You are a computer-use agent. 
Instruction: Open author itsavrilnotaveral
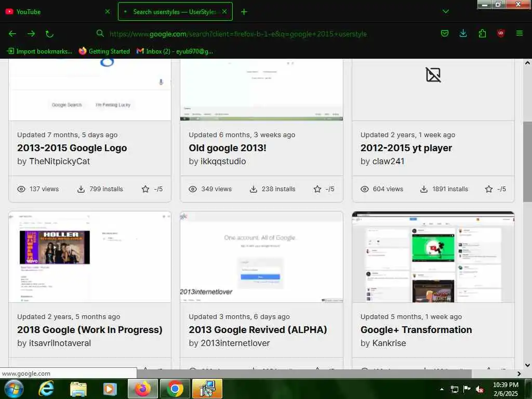tap(60, 343)
